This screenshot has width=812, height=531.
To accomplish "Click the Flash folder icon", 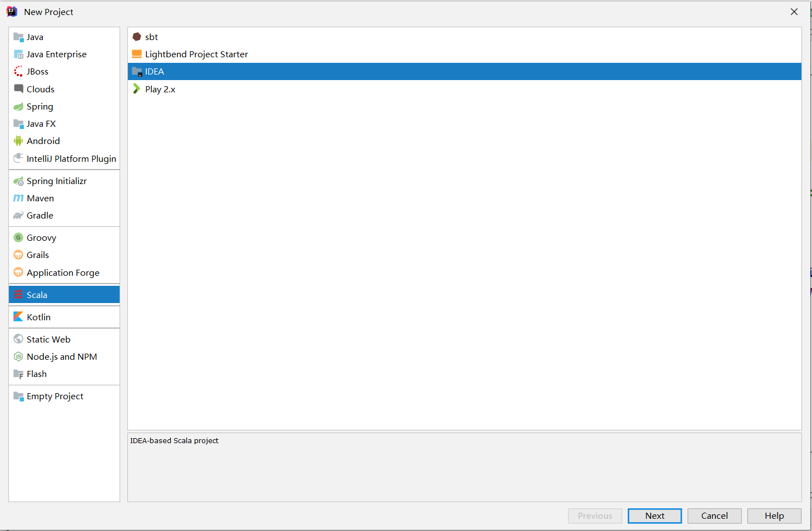I will click(x=18, y=374).
